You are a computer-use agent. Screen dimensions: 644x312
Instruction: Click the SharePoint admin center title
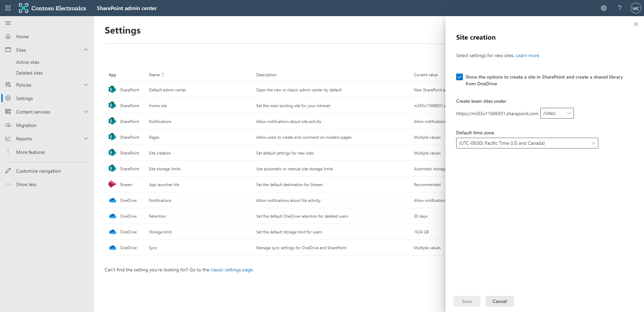[127, 8]
